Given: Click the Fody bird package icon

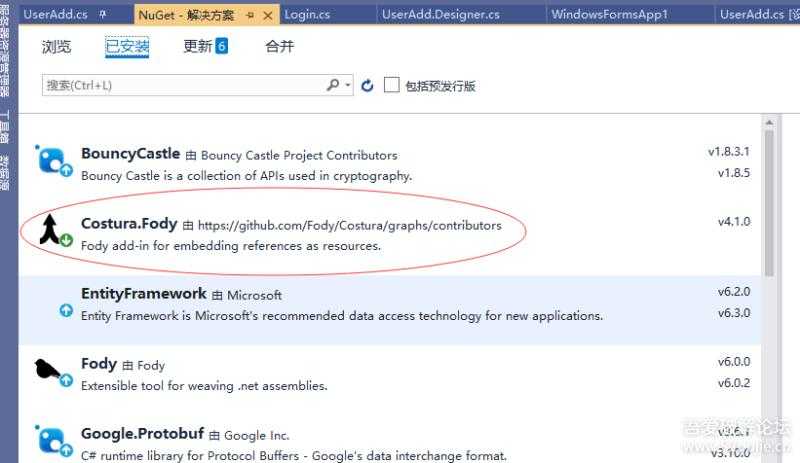Looking at the screenshot, I should point(53,372).
